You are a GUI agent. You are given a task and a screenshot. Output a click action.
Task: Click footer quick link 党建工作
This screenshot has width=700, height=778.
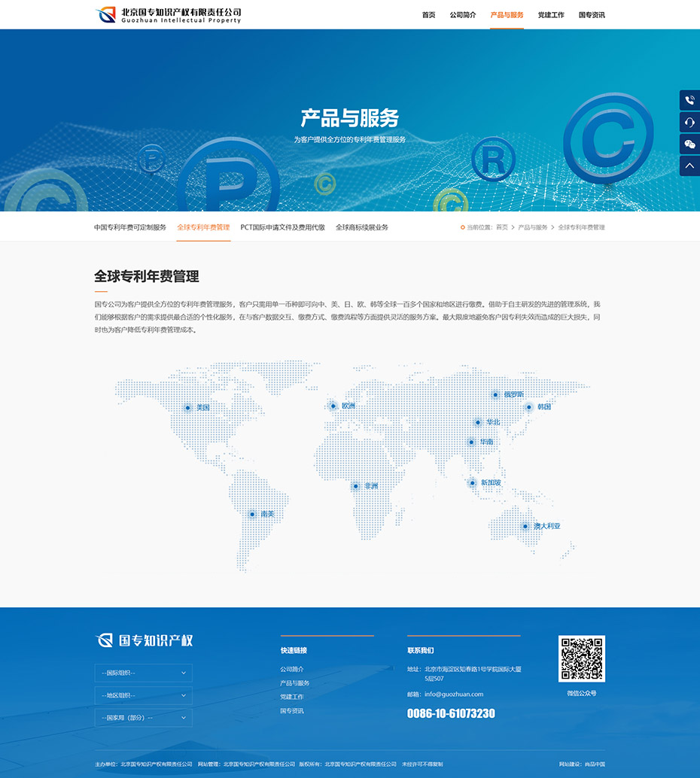click(x=291, y=697)
